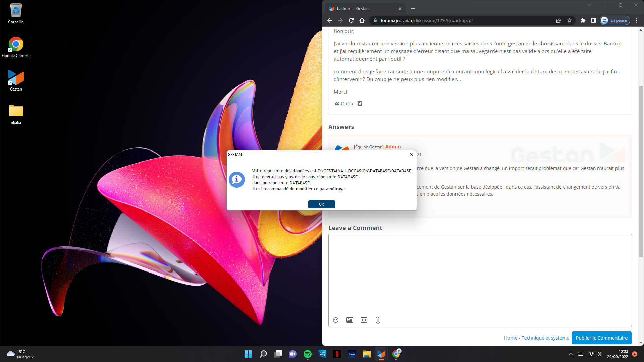This screenshot has height=362, width=644.
Task: Toggle Chrome side panel icon
Action: (x=594, y=20)
